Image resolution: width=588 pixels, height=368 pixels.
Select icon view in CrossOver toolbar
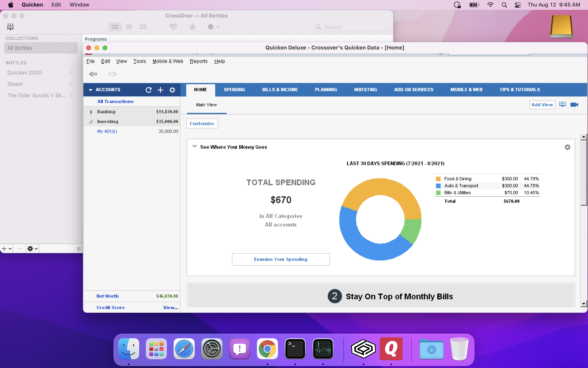pos(115,27)
